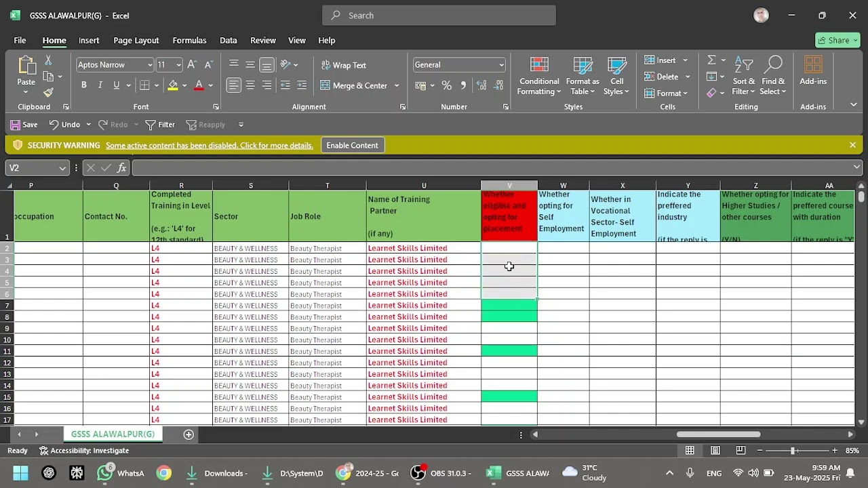Align text to the right
Viewport: 868px width, 488px height.
coord(267,85)
